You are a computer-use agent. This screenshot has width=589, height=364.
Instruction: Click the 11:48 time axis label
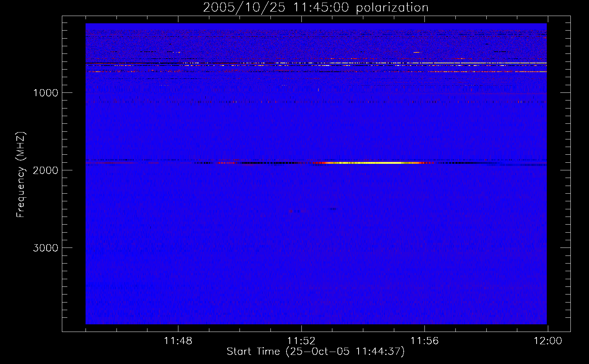[x=178, y=341]
